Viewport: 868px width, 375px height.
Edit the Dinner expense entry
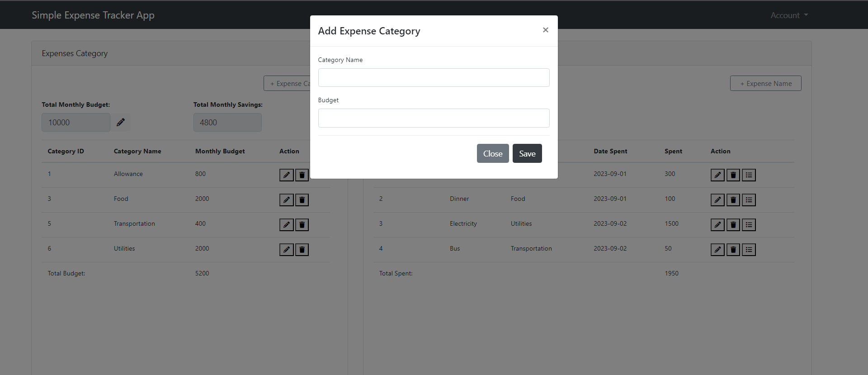[717, 200]
